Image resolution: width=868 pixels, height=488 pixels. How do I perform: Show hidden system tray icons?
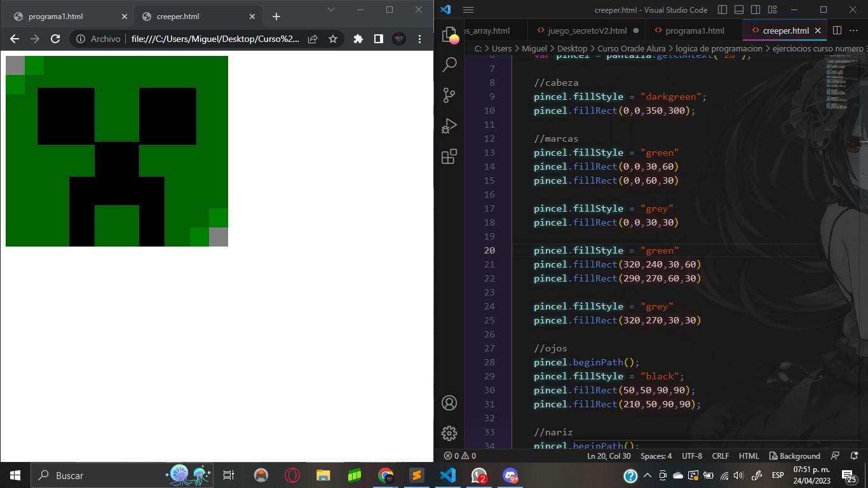pyautogui.click(x=647, y=475)
